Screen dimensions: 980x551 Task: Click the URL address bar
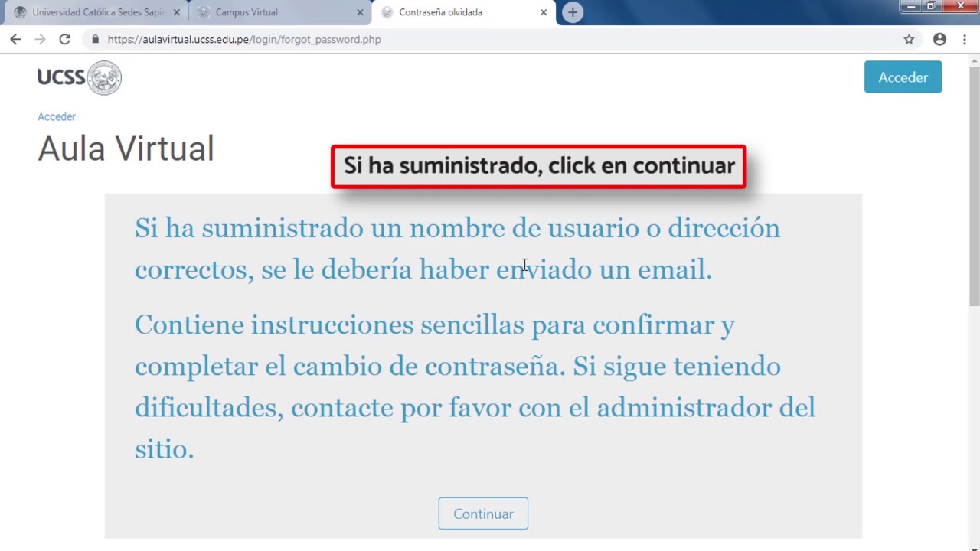pos(490,39)
